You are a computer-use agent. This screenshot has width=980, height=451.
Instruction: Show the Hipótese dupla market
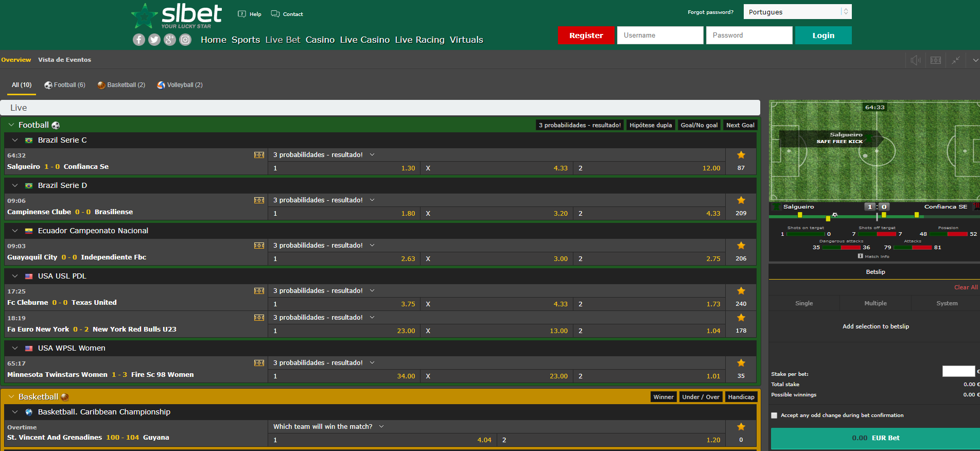point(651,125)
